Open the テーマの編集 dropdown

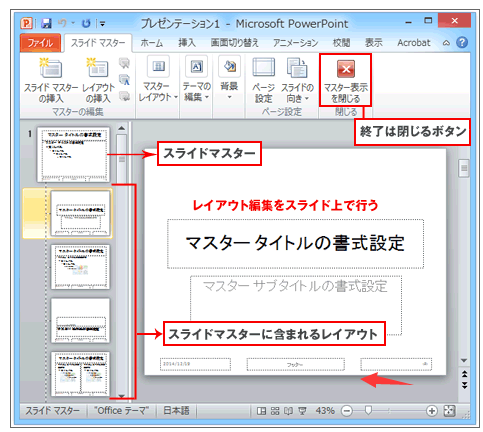coord(196,80)
